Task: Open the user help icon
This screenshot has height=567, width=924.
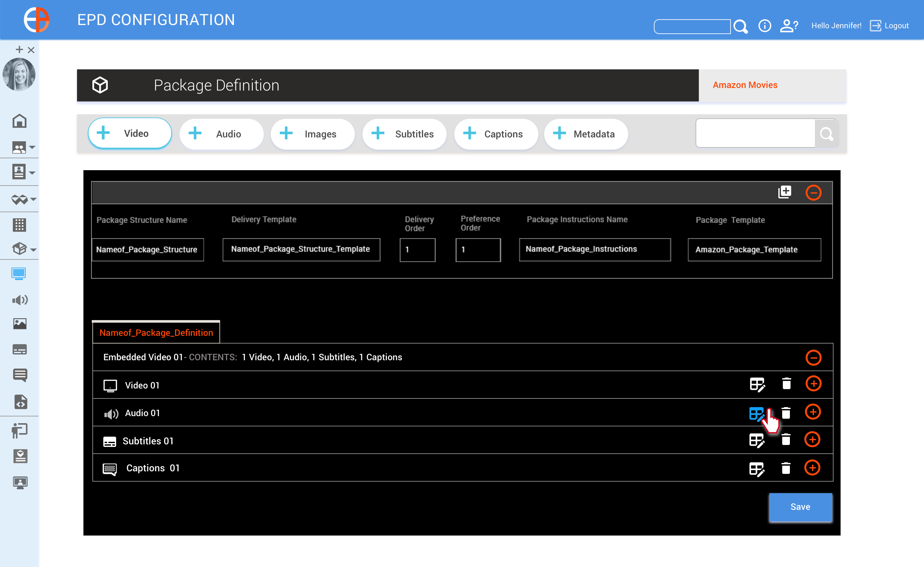Action: point(789,26)
